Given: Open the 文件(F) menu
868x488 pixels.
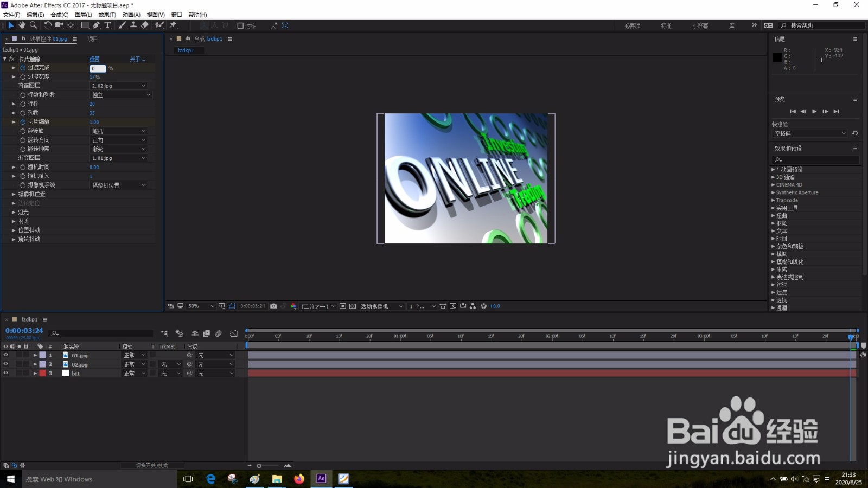Looking at the screenshot, I should click(x=11, y=15).
